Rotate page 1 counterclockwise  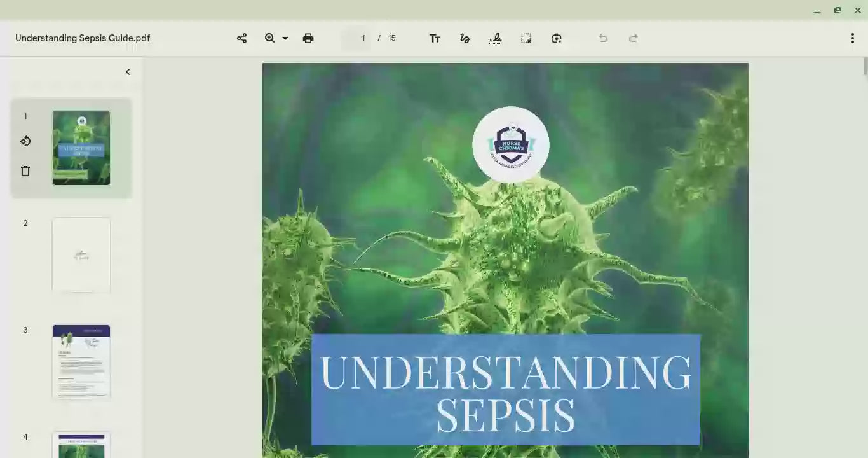[25, 141]
